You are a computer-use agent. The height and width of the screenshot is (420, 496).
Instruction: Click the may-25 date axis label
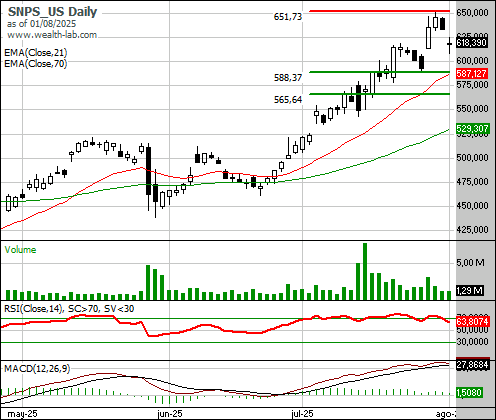(x=22, y=414)
